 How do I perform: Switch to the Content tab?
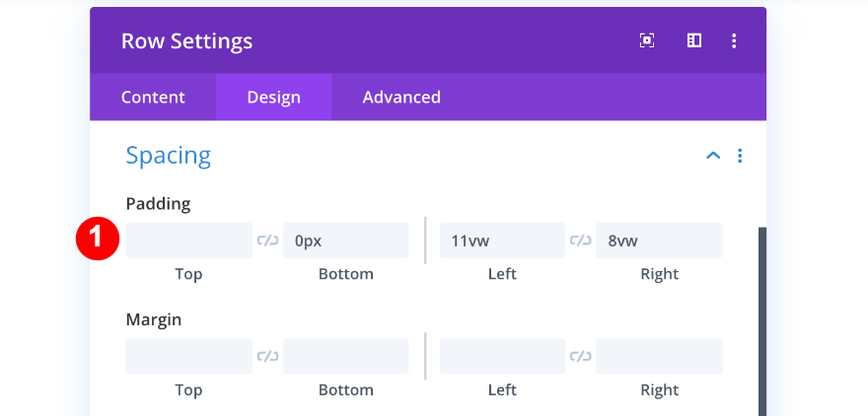153,97
